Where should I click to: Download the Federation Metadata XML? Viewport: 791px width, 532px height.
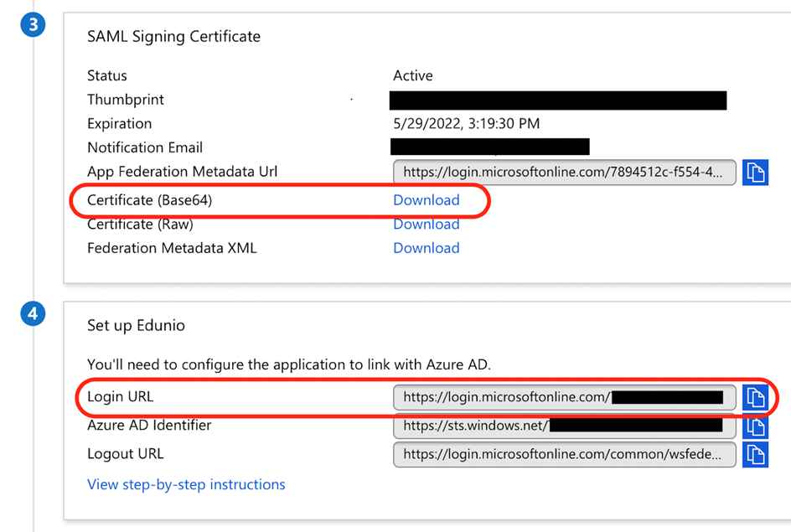[426, 248]
